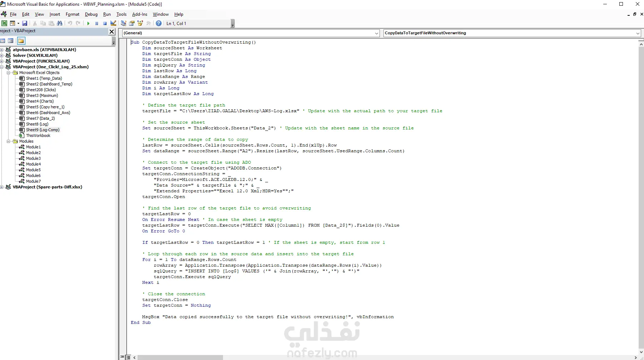Restore the inner Module5 code window
The image size is (644, 360).
[635, 14]
